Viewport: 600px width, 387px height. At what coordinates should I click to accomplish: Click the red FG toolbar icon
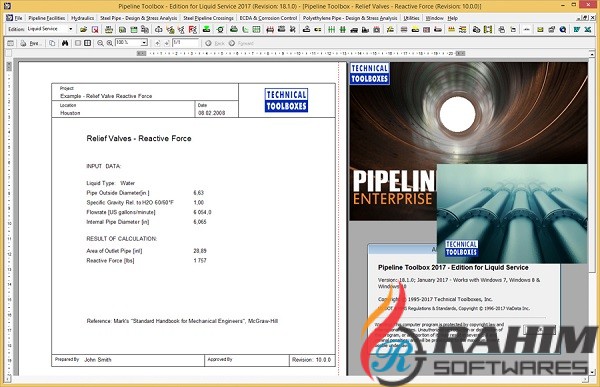coord(193,29)
